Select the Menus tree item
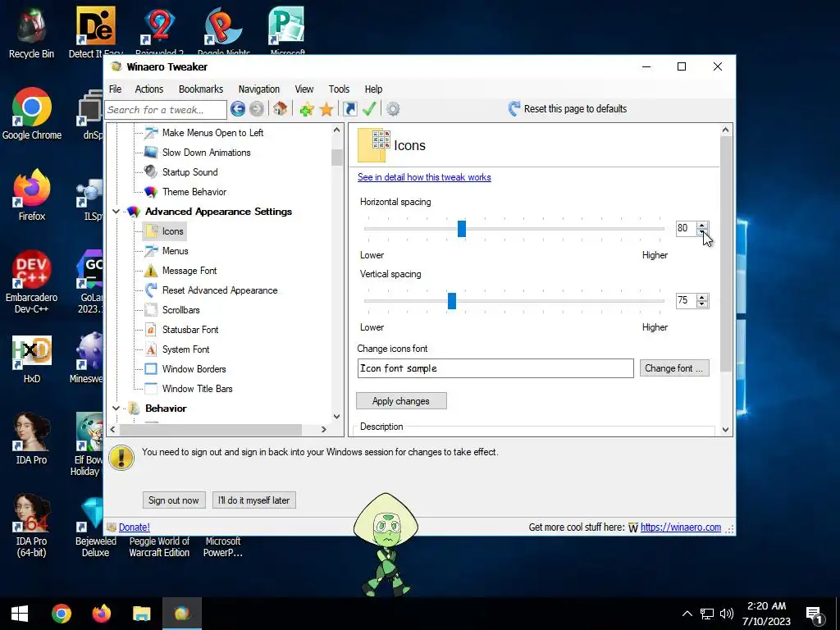The width and height of the screenshot is (840, 630). pyautogui.click(x=176, y=251)
